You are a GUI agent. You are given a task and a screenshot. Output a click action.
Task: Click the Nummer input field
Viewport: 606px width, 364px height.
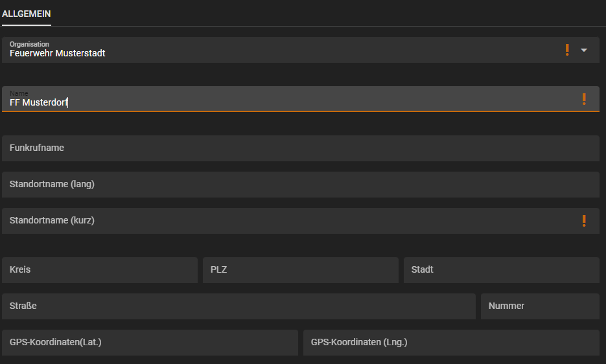click(x=540, y=306)
